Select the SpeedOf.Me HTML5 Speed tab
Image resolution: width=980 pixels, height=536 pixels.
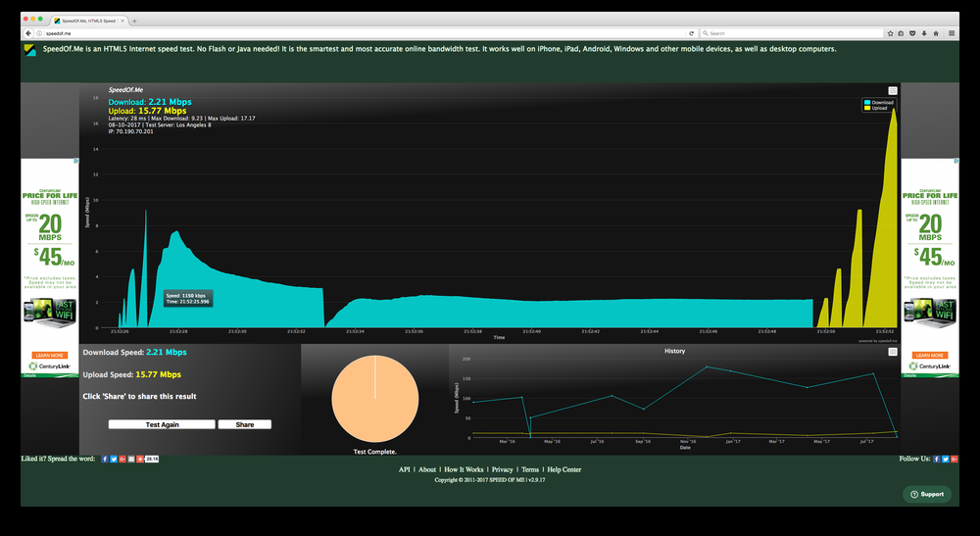point(88,21)
